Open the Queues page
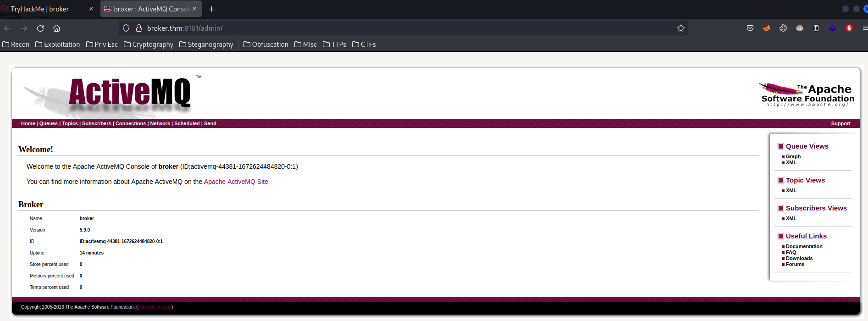Screen dimensions: 868x321 [49, 123]
